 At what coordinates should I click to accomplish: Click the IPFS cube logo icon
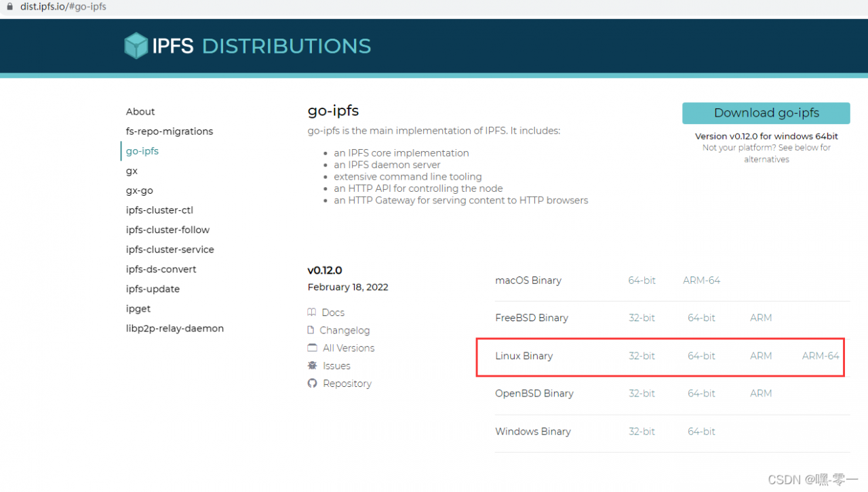tap(136, 45)
